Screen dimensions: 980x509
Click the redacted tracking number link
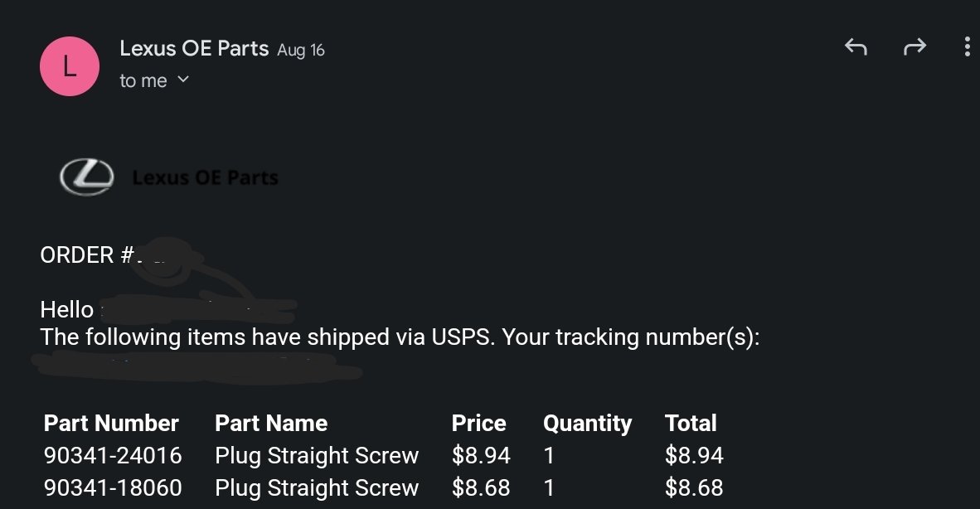(x=196, y=366)
